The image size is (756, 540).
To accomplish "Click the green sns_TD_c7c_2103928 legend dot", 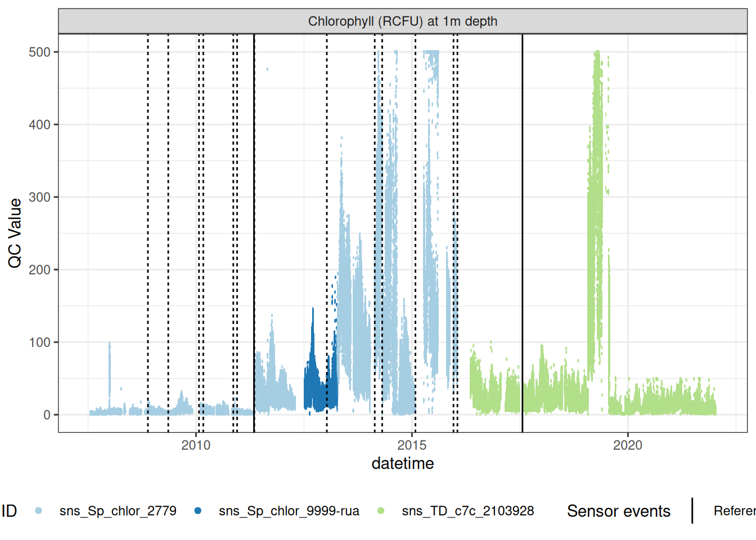I will [x=381, y=511].
